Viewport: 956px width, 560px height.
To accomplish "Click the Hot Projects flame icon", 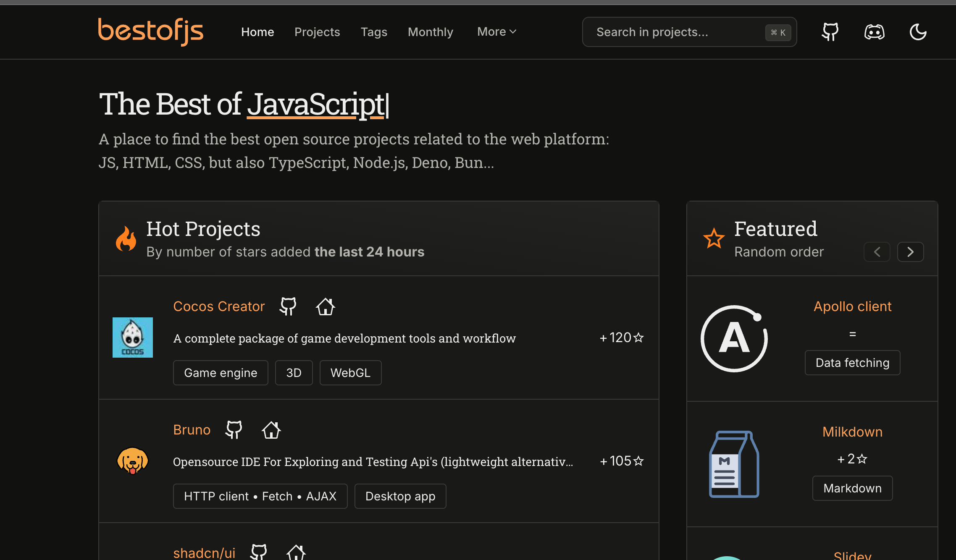I will tap(126, 238).
